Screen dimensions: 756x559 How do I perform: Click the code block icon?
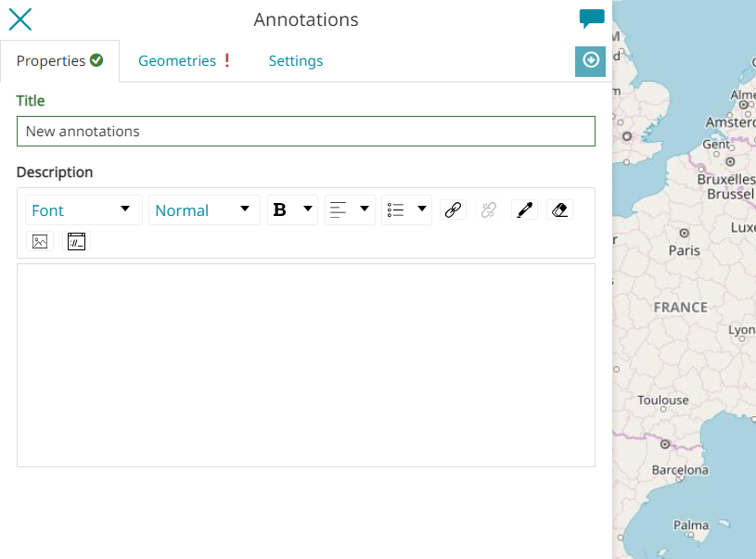point(76,242)
